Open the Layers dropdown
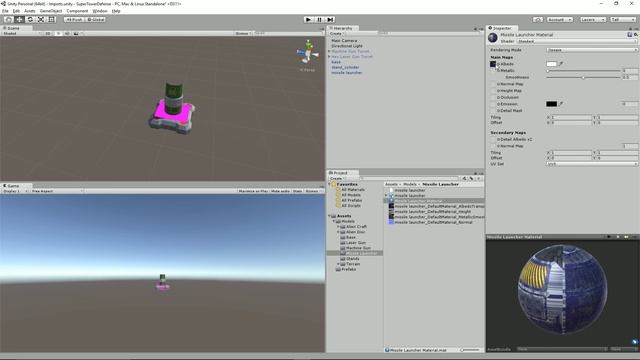The width and height of the screenshot is (640, 360). click(x=592, y=19)
